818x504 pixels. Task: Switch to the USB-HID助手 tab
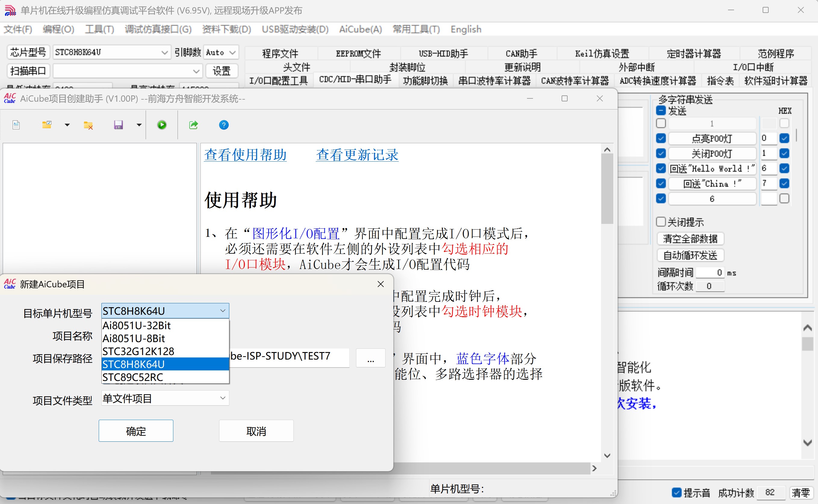pos(443,53)
